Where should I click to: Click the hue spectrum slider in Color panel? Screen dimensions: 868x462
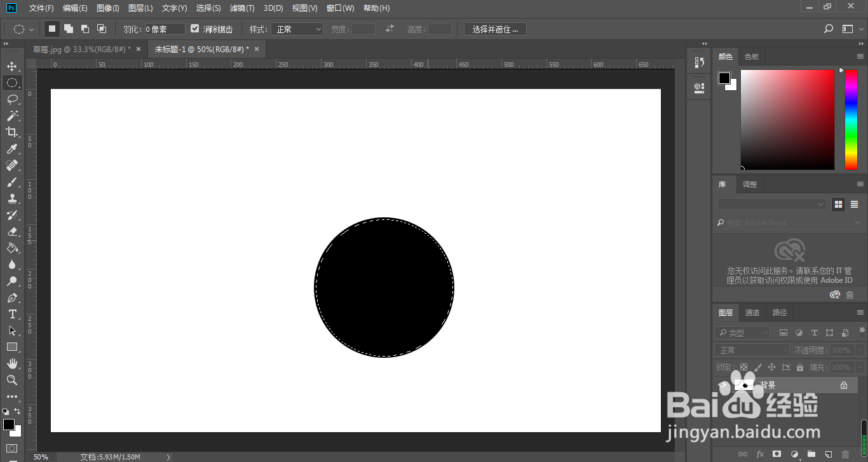[851, 119]
